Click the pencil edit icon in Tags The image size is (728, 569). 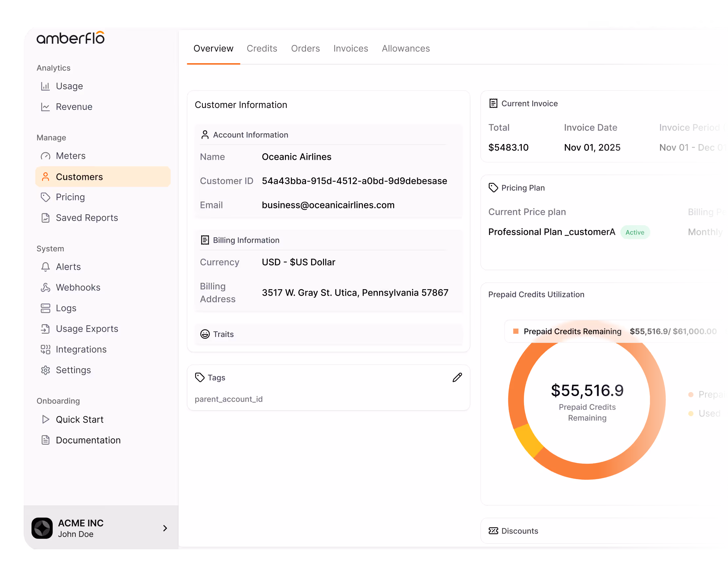[457, 377]
